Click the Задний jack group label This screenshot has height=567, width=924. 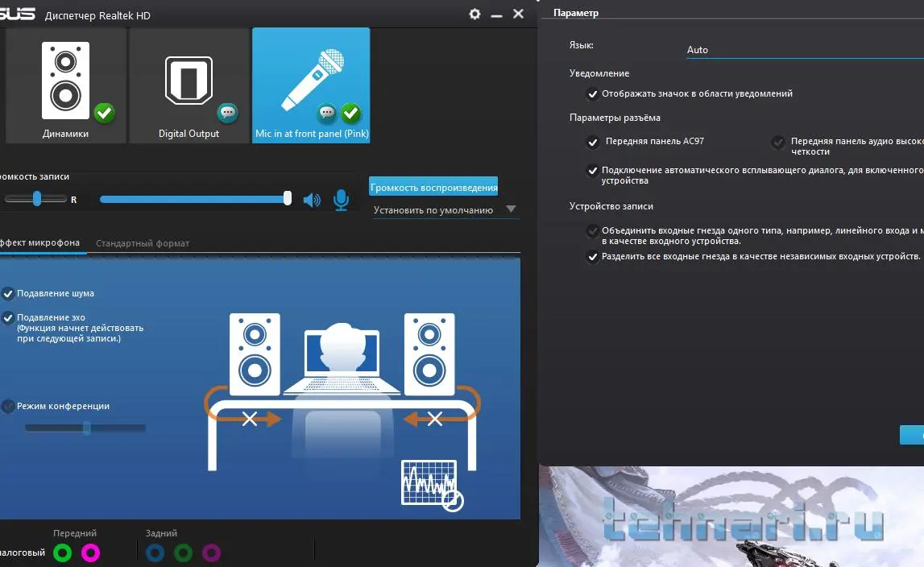161,533
